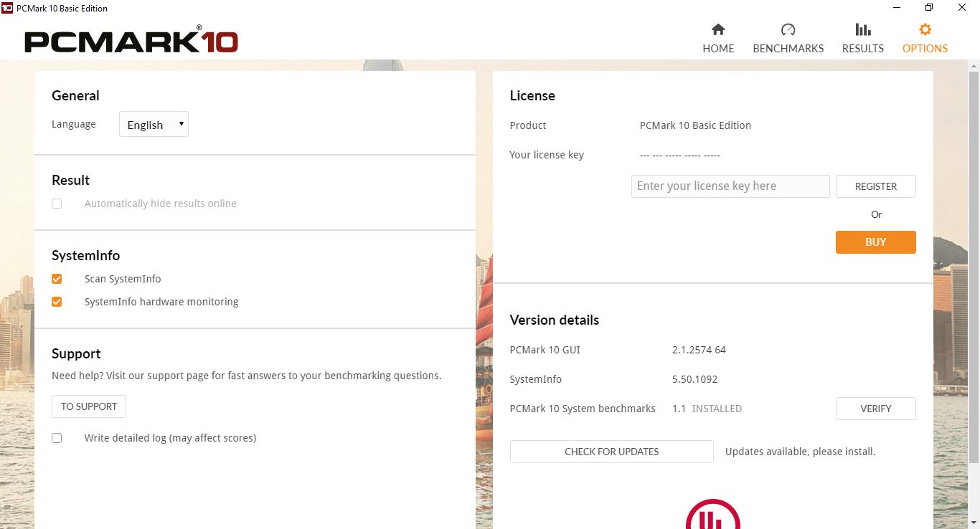Click the scrollbar up arrow

pyautogui.click(x=974, y=65)
